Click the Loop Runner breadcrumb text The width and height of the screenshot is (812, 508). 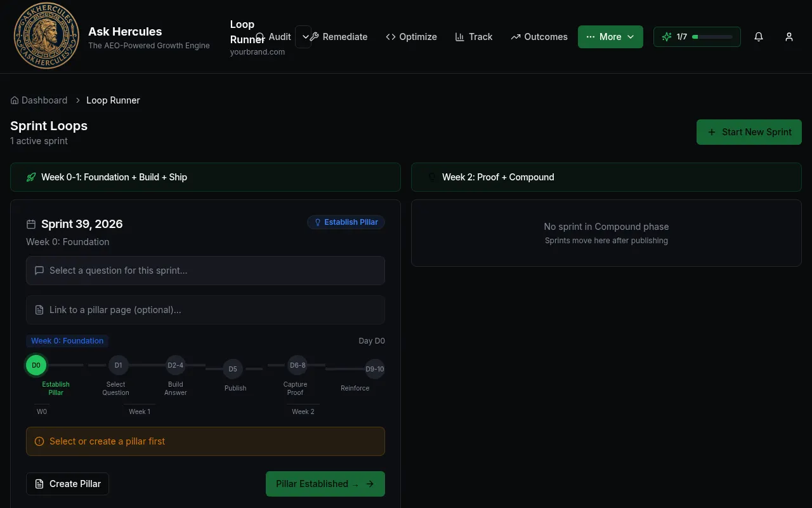point(113,100)
